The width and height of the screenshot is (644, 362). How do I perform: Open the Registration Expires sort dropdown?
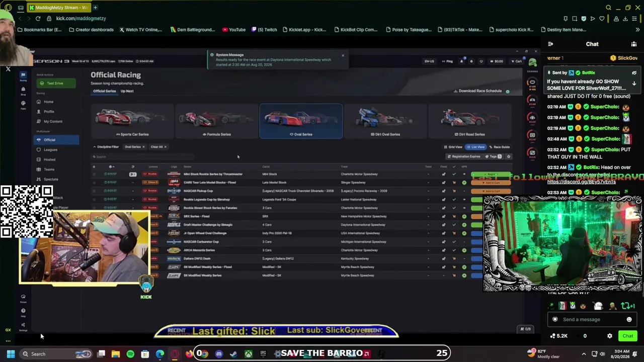click(x=464, y=156)
